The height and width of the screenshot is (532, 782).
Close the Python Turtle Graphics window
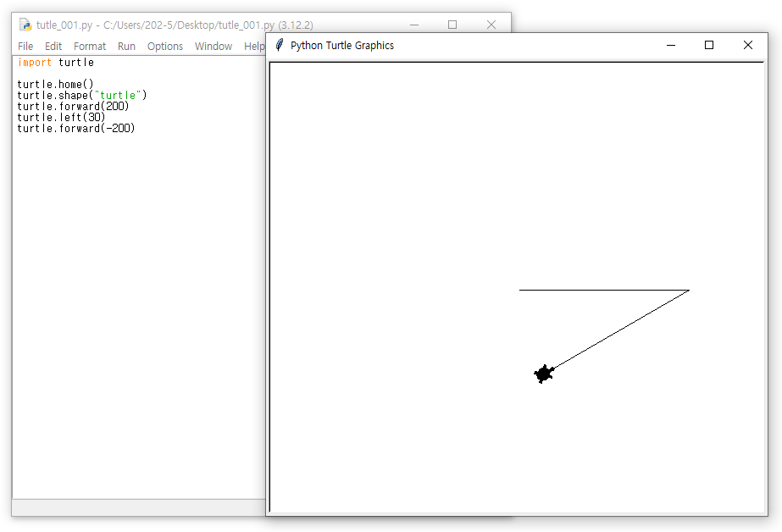(747, 46)
